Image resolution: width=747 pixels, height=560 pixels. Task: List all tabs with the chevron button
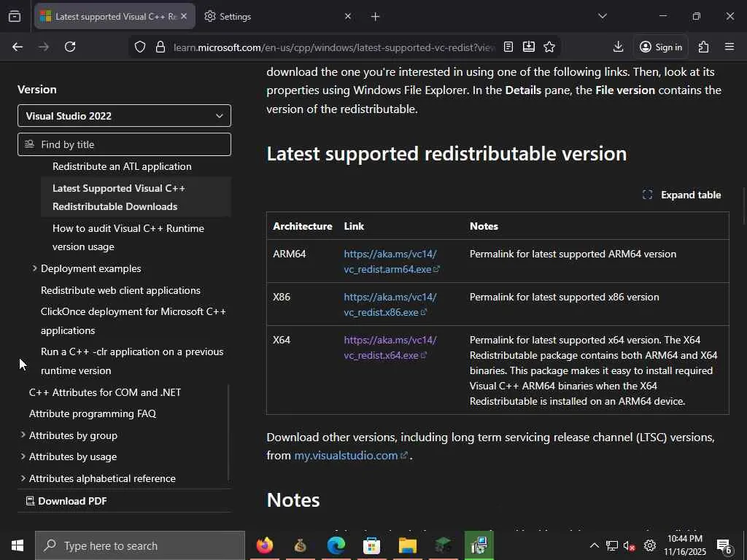click(x=603, y=16)
